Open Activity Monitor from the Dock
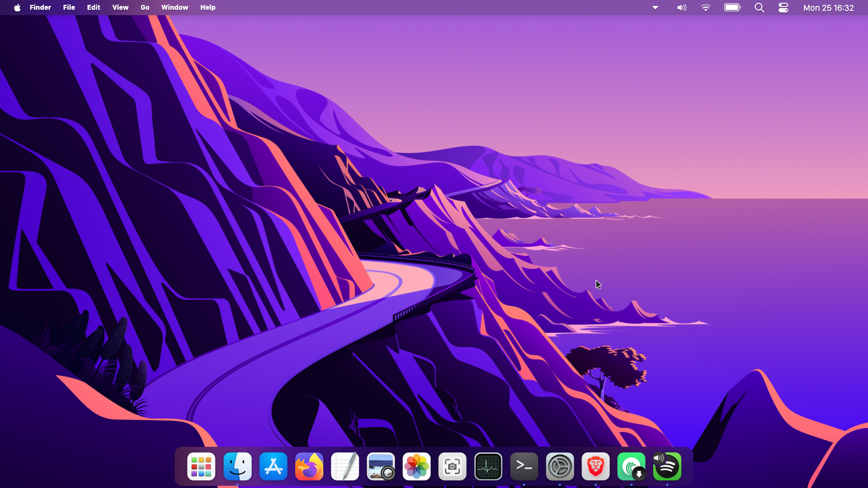 pos(488,466)
